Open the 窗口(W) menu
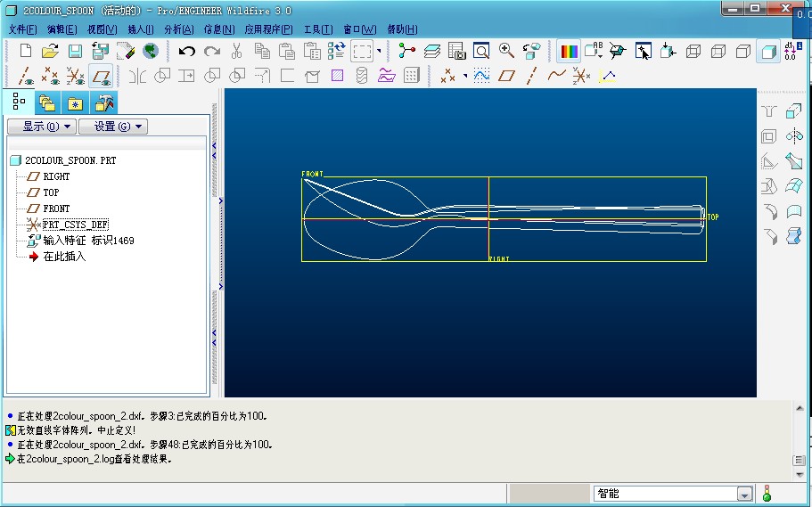The height and width of the screenshot is (507, 812). tap(360, 29)
